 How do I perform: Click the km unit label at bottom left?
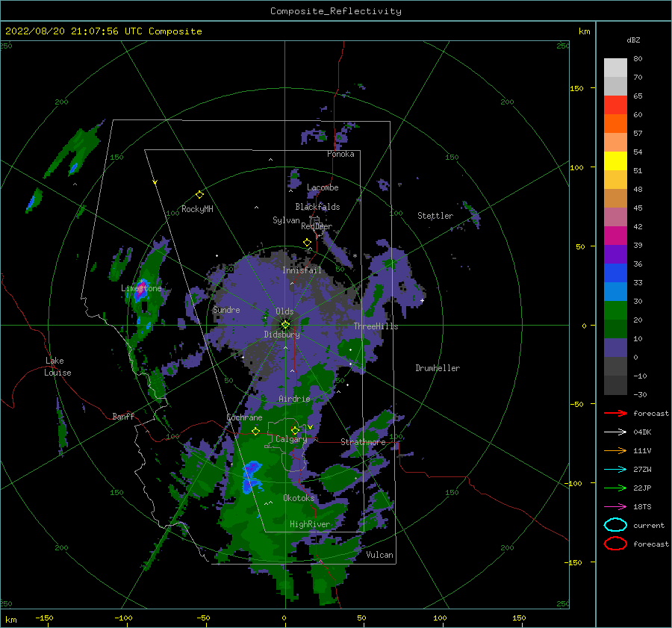pyautogui.click(x=10, y=620)
